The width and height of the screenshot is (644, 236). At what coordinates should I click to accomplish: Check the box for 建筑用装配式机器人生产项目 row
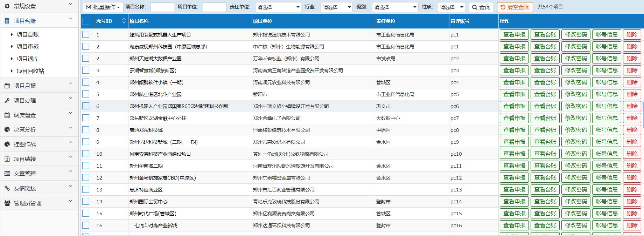[86, 34]
